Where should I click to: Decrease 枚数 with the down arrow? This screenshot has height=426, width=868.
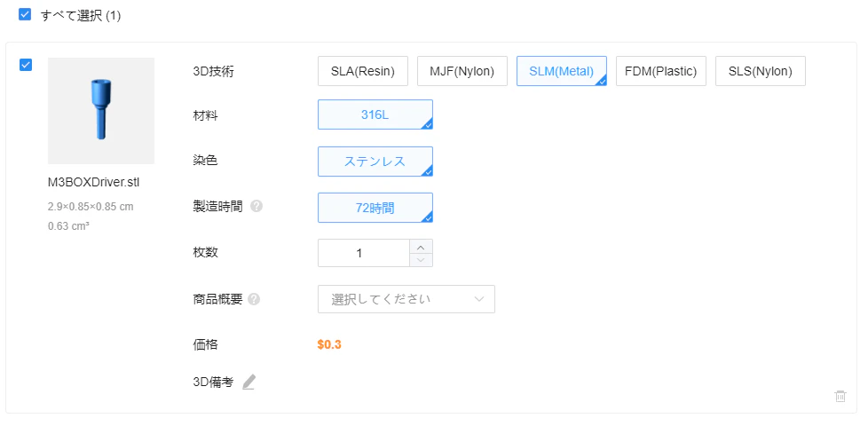coord(421,260)
